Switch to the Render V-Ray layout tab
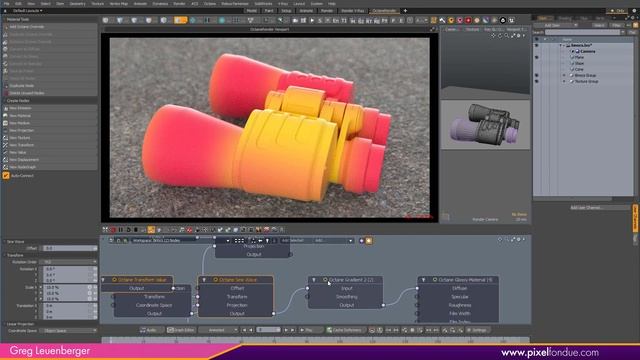The height and width of the screenshot is (360, 640). tap(353, 11)
